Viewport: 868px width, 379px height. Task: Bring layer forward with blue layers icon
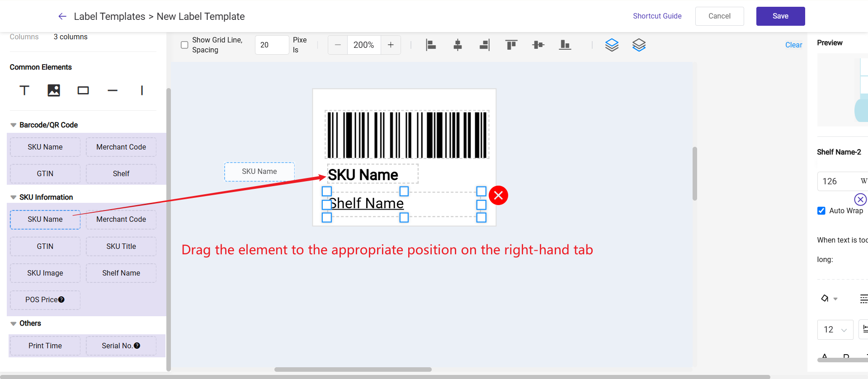[612, 45]
